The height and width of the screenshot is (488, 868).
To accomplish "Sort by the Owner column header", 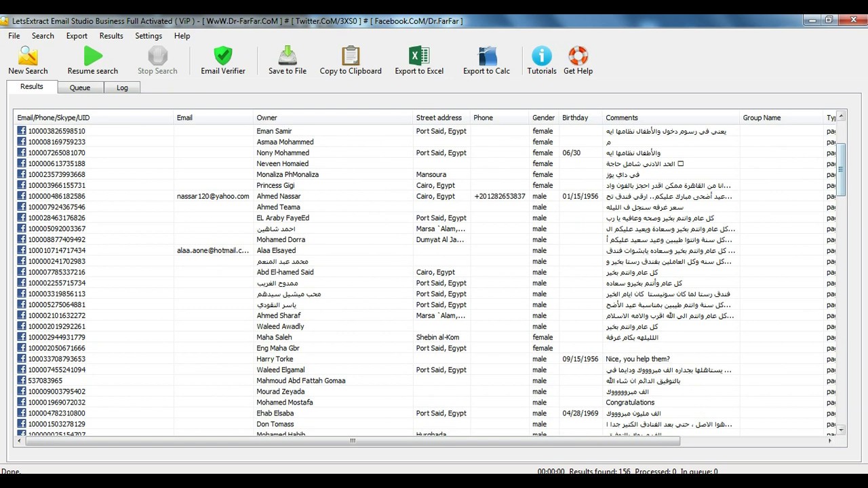I will (333, 117).
